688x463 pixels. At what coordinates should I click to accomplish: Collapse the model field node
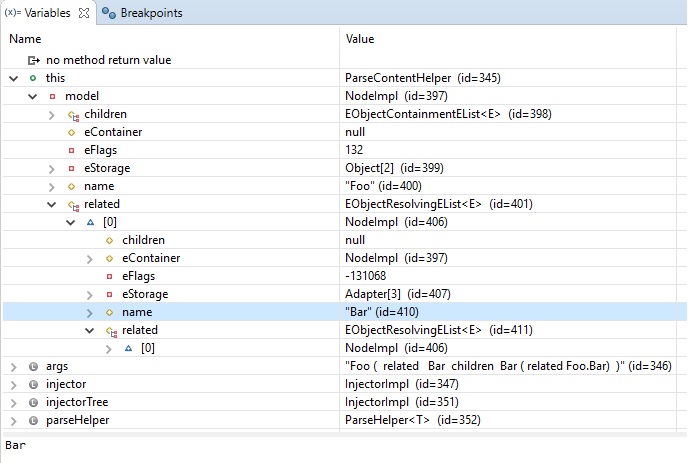tap(32, 97)
